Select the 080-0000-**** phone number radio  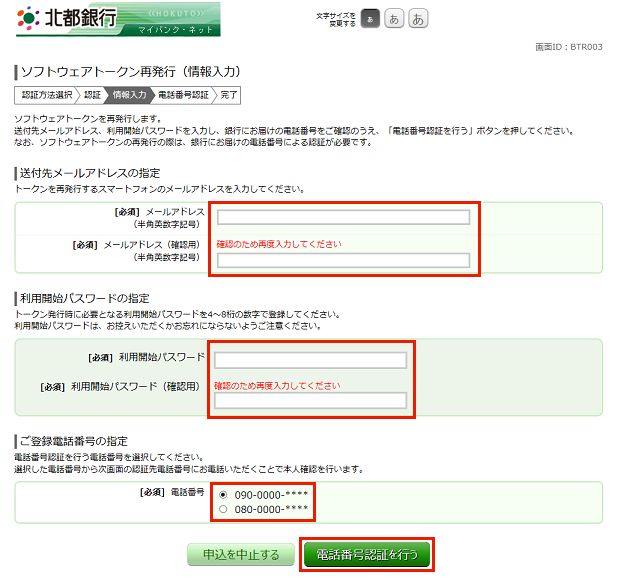pos(223,509)
